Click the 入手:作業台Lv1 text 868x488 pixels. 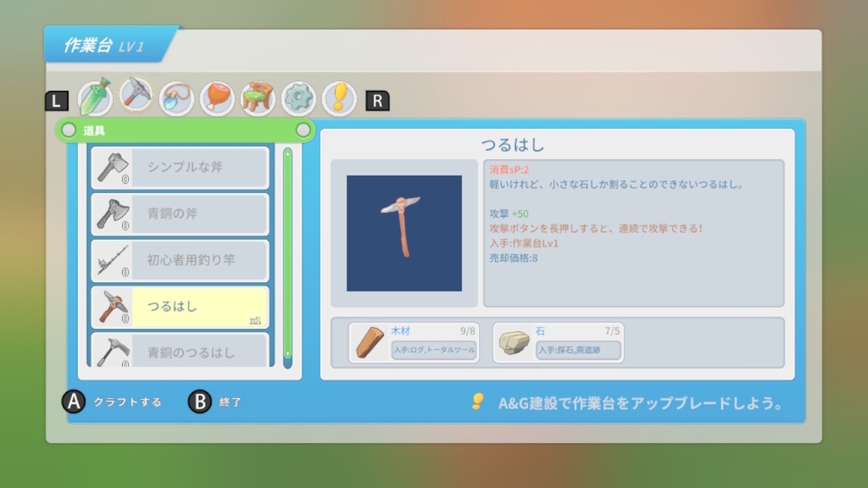coord(524,243)
